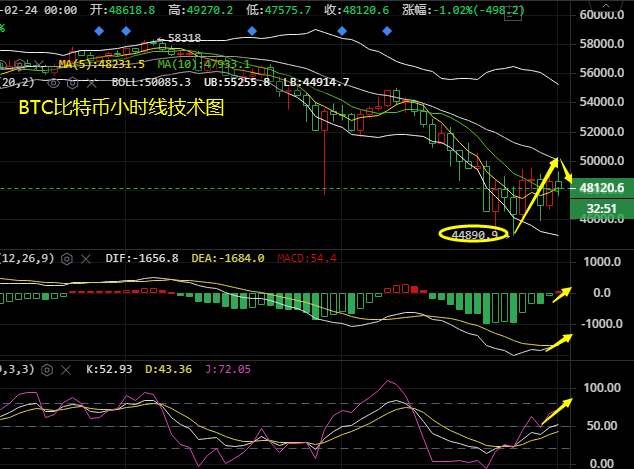
Task: Click the UB:55255.8 upper band label
Action: 235,81
